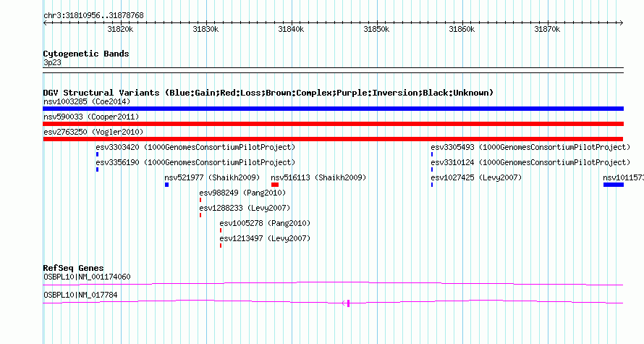Open the esv2763250 (Vogler2010) label
This screenshot has height=344, width=644.
coord(93,132)
